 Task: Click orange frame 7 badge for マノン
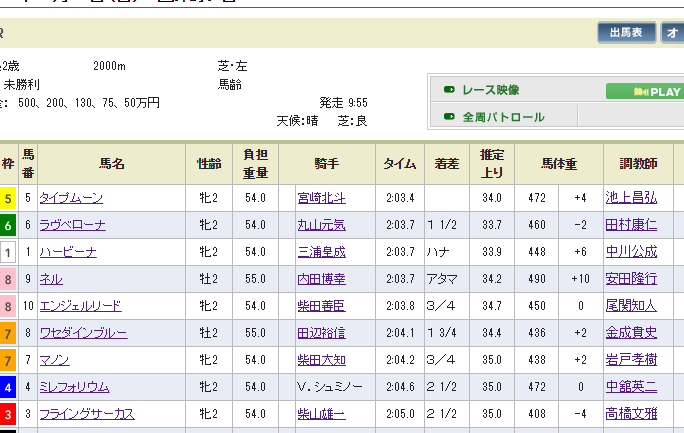tap(8, 361)
